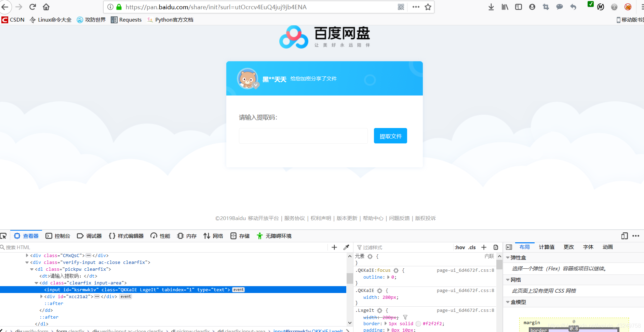Open the 服务协议 footer link
This screenshot has height=332, width=644.
295,218
